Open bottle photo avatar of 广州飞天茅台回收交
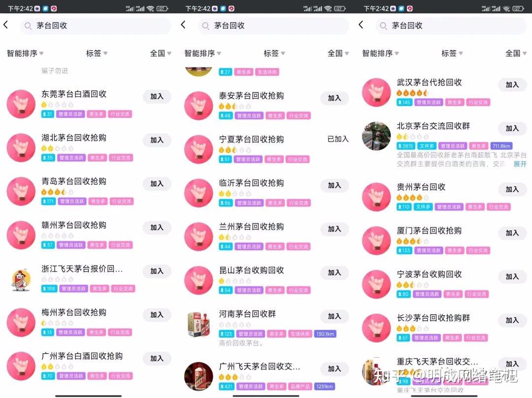Screen dimensions: 532x398 point(199,376)
